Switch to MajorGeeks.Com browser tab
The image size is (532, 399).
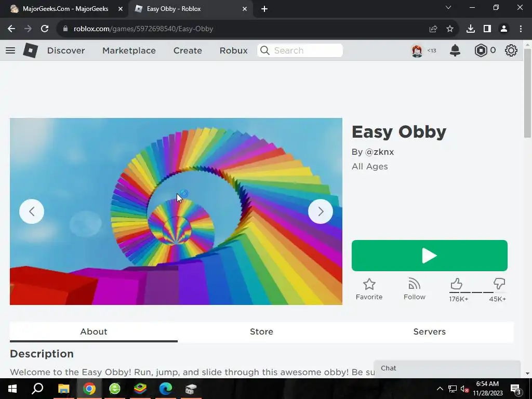pyautogui.click(x=64, y=9)
